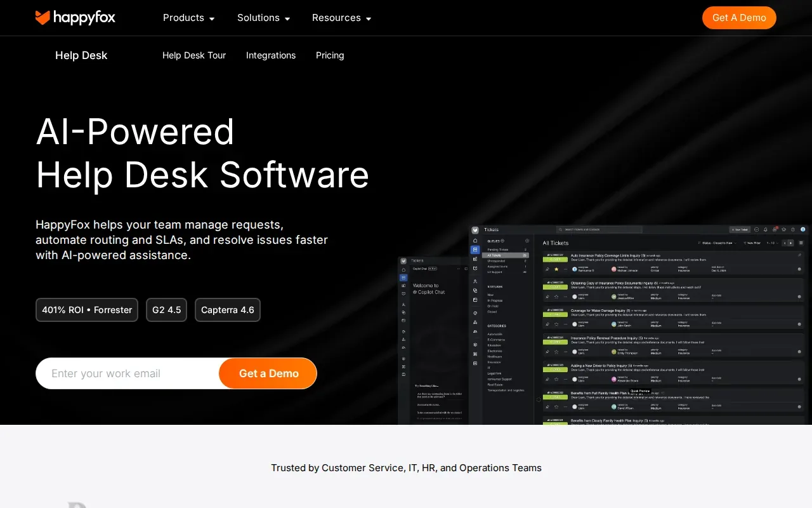
Task: Click the Capterra 4.6 rating badge
Action: [x=228, y=310]
